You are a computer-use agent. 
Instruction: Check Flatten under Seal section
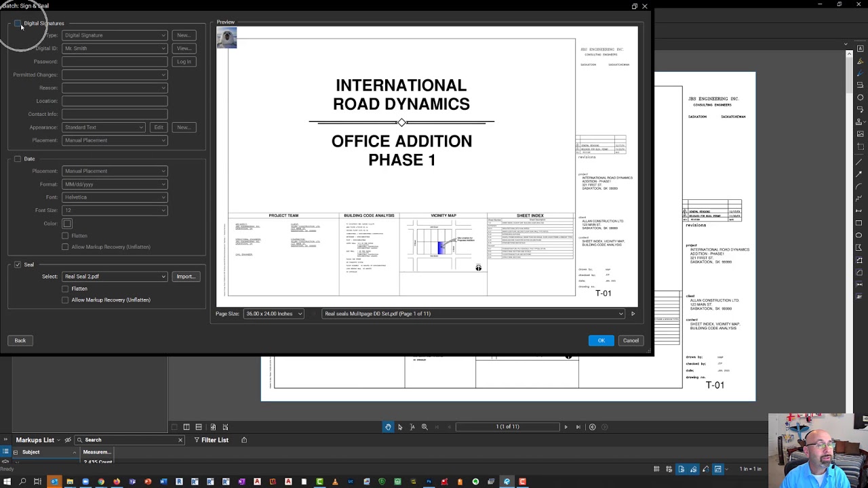[65, 289]
